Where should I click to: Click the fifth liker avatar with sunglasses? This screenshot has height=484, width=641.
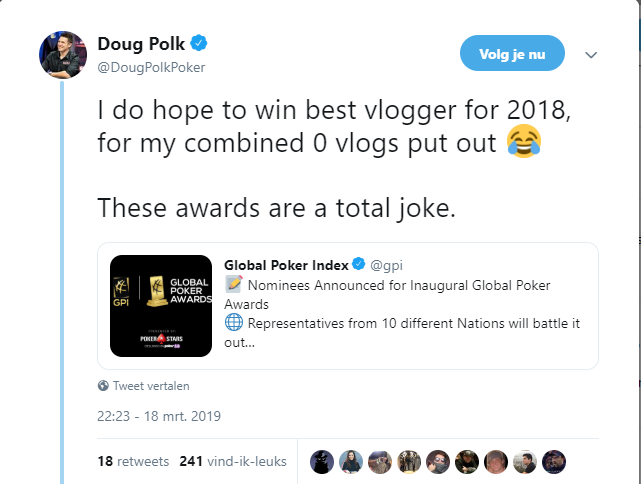pos(438,462)
